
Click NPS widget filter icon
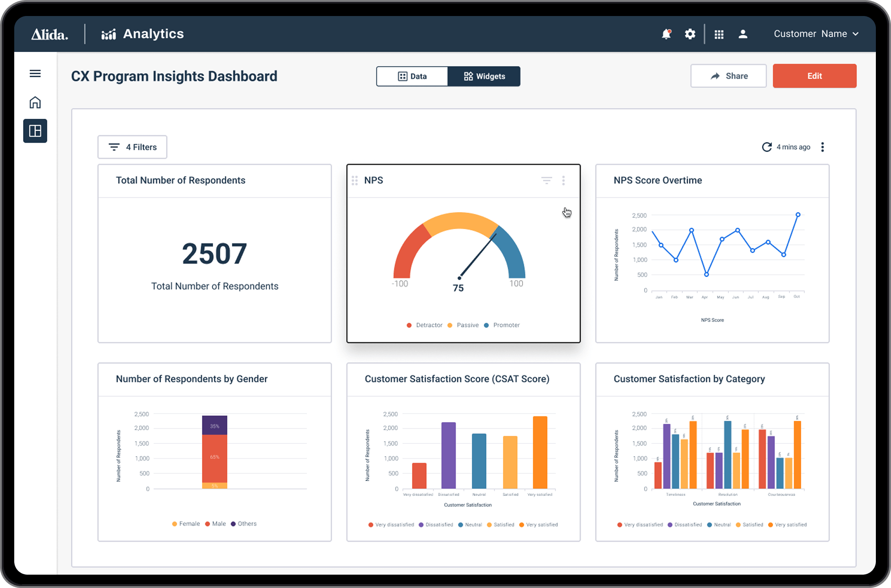[x=546, y=180]
